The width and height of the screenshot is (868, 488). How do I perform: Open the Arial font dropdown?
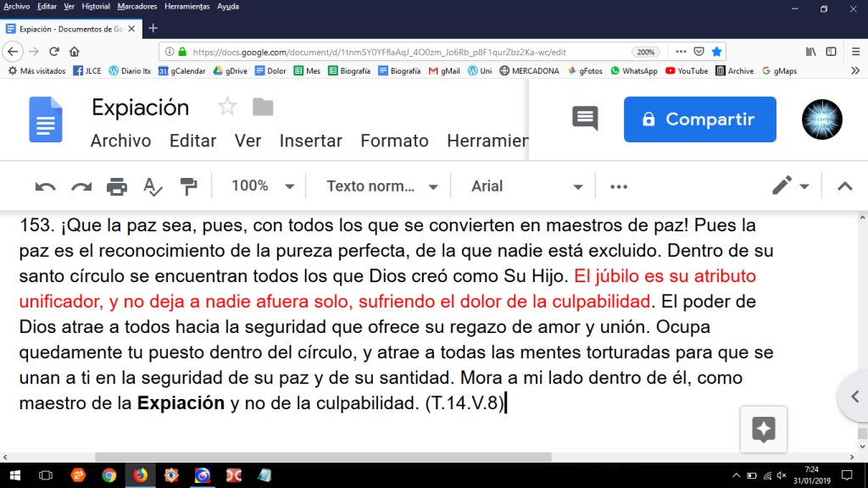(x=526, y=186)
